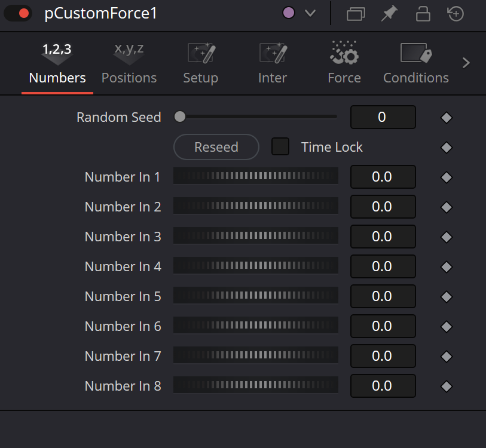Click the Number In 4 label

123,267
